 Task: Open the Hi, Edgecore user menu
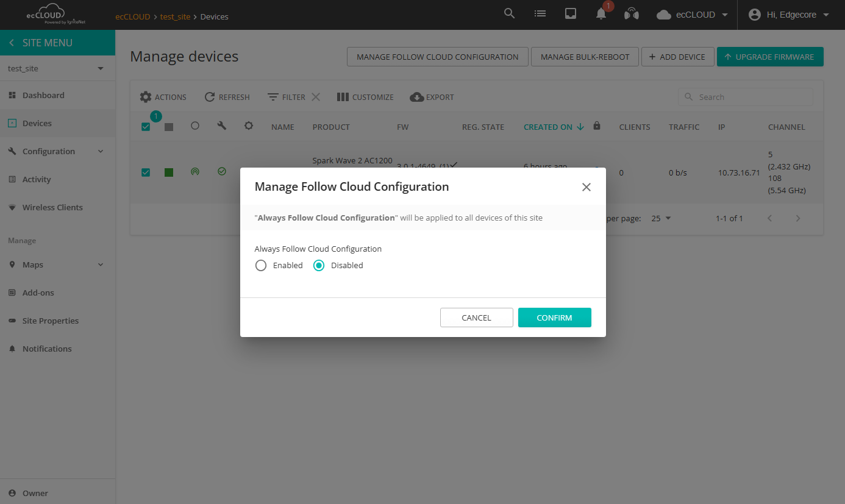point(789,15)
